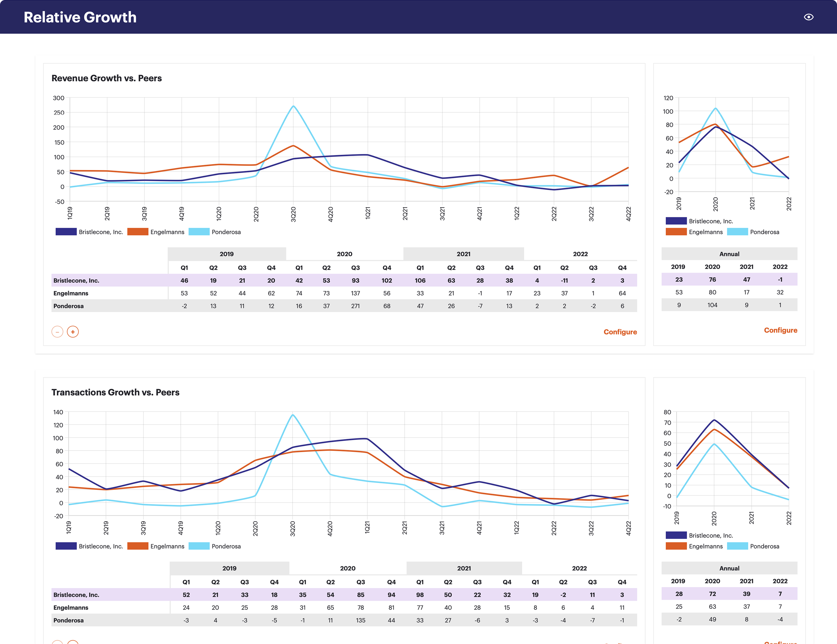Select the 2020 header in Transactions quarterly table
This screenshot has height=644, width=837.
(x=348, y=568)
